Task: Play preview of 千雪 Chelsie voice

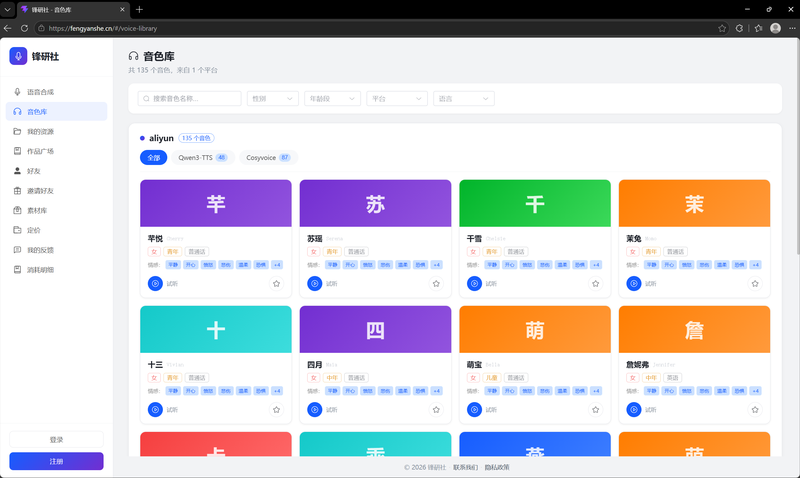Action: [474, 283]
